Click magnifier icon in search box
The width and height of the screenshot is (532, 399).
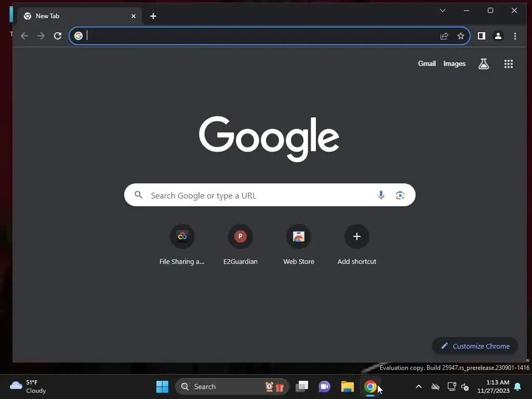click(x=138, y=195)
